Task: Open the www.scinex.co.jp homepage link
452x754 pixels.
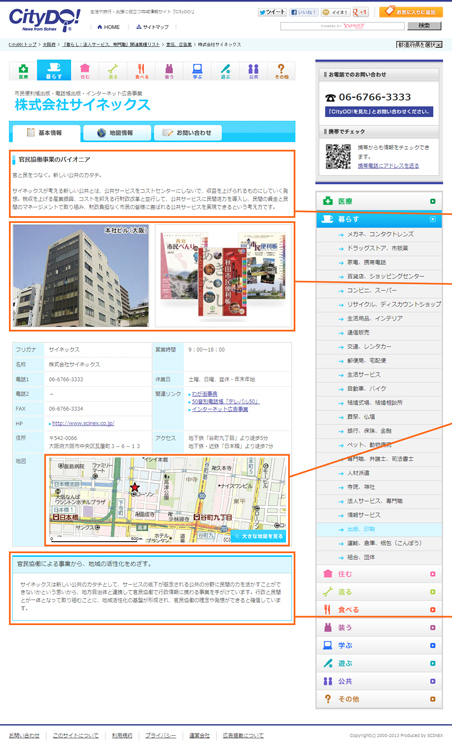Action: coord(83,423)
